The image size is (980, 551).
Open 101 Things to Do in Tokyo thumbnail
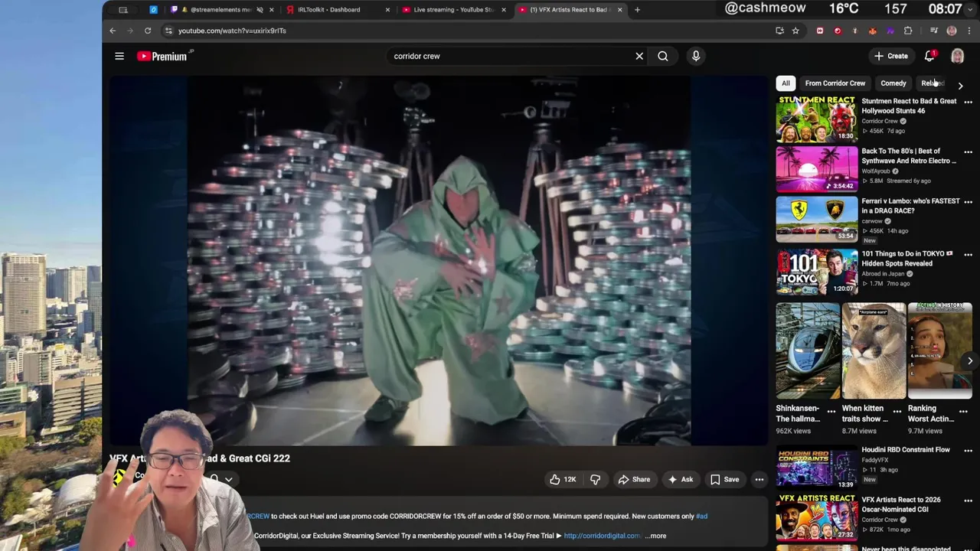[817, 272]
